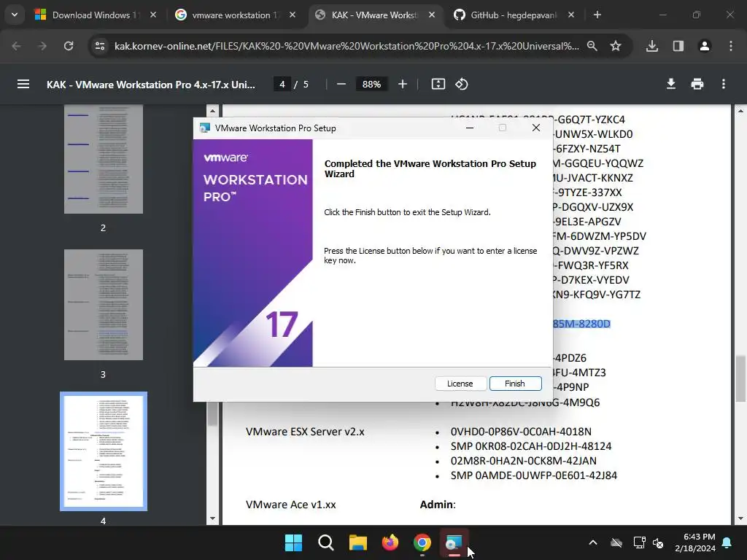747x560 pixels.
Task: Bookmark this page with the star
Action: tap(616, 46)
